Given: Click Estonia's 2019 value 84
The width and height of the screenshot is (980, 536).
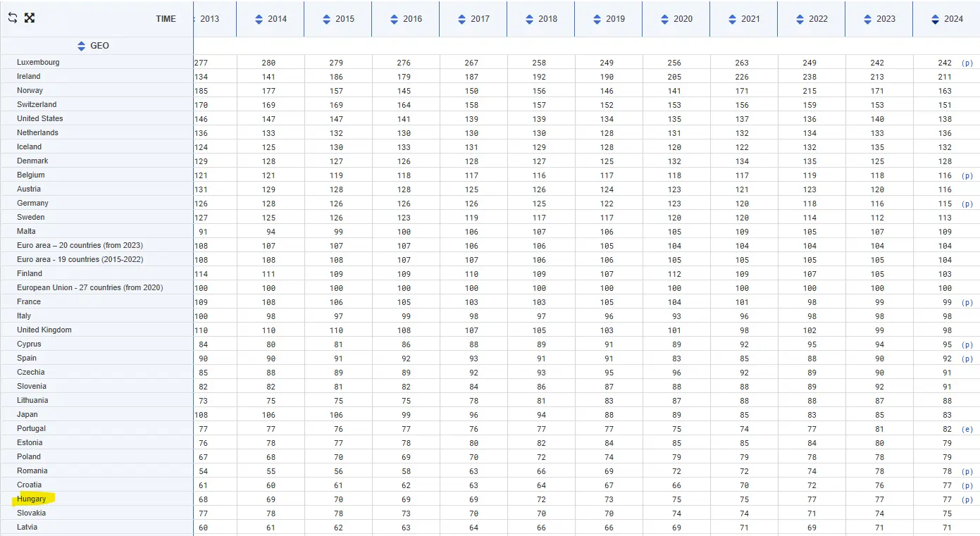Looking at the screenshot, I should [609, 443].
